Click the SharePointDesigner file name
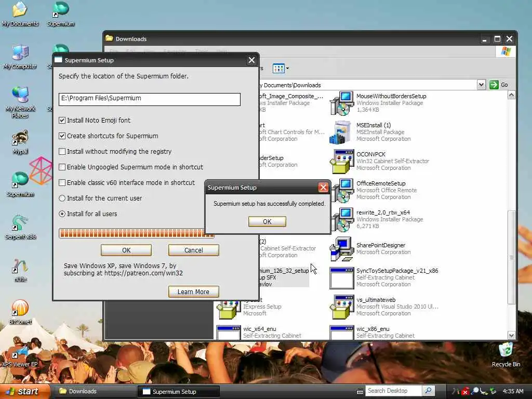532x399 pixels. [x=381, y=245]
